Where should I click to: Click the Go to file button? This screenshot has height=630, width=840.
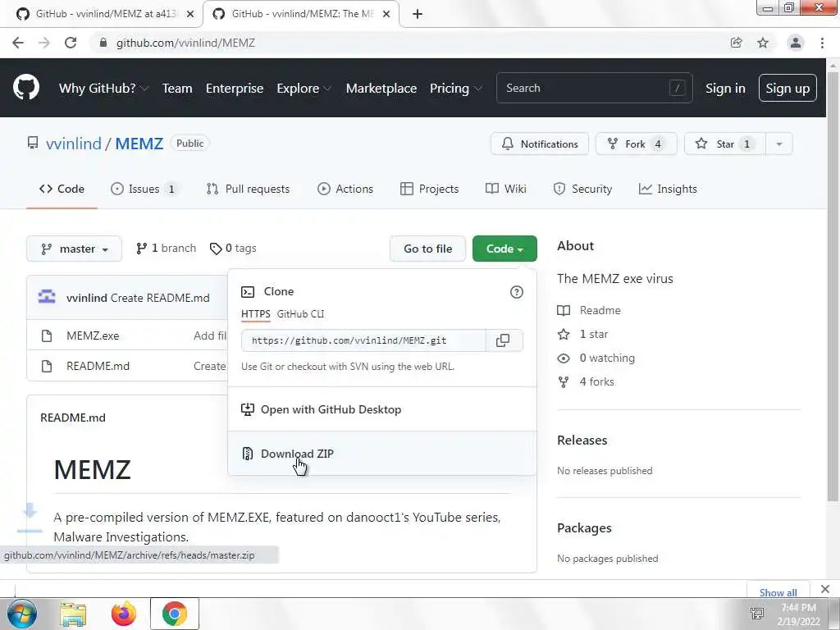(x=427, y=249)
